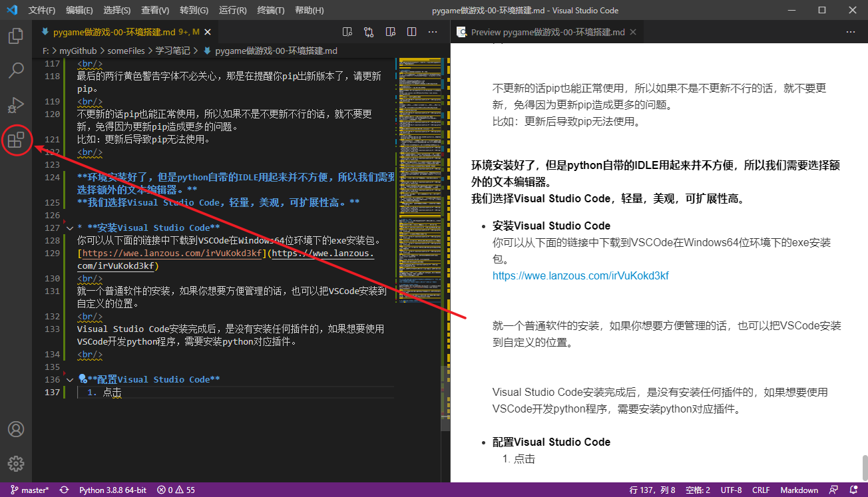Click the lanzous link in the preview

(580, 275)
